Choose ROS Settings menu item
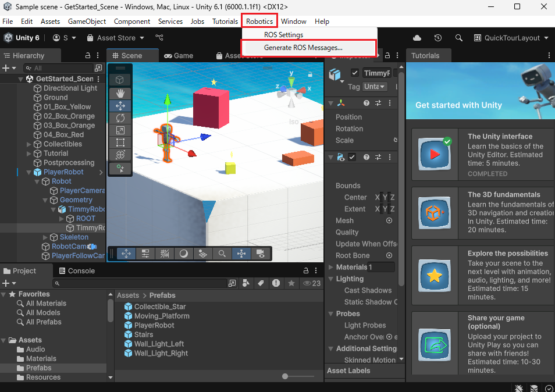This screenshot has width=555, height=392. coord(283,35)
